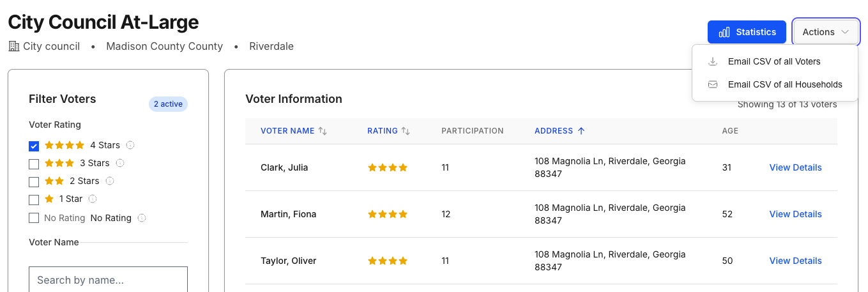Click the info icon beside 1 Star
Screen dimensions: 868x292
point(93,199)
